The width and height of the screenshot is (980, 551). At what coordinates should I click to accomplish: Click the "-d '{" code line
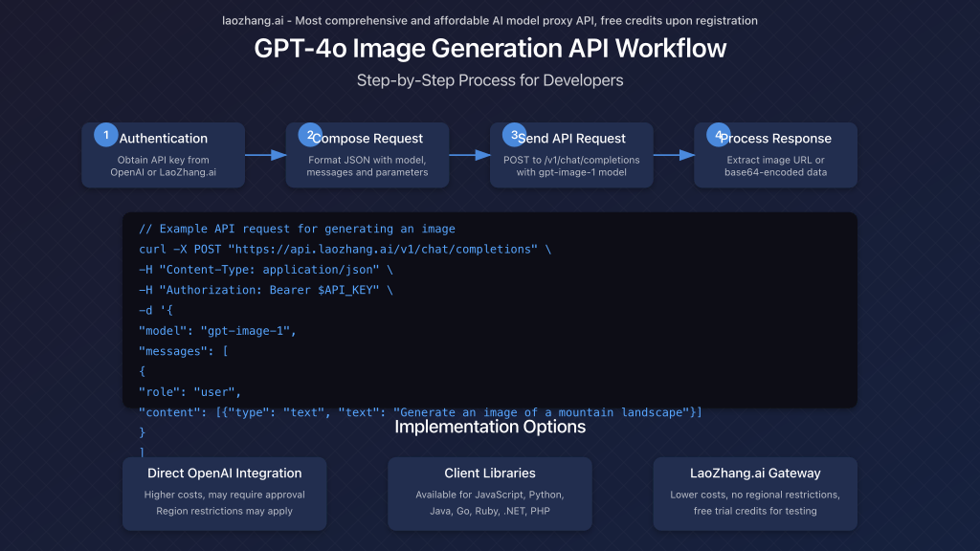point(156,311)
